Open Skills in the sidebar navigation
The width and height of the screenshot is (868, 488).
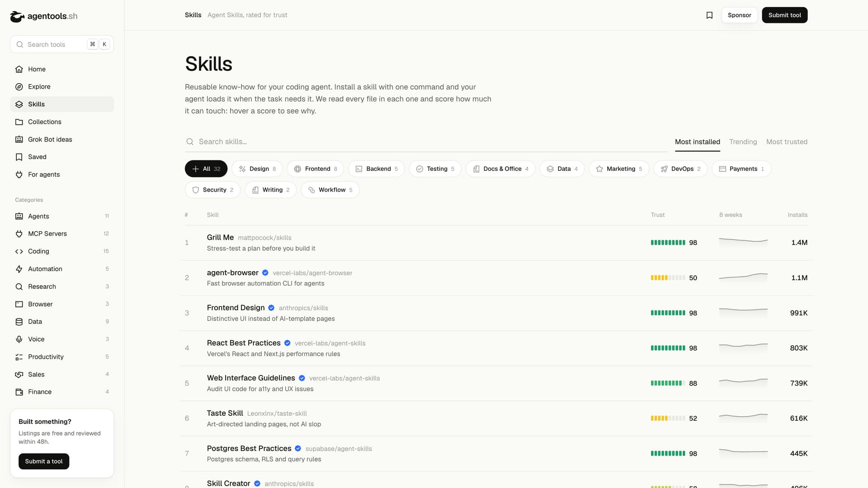point(62,104)
